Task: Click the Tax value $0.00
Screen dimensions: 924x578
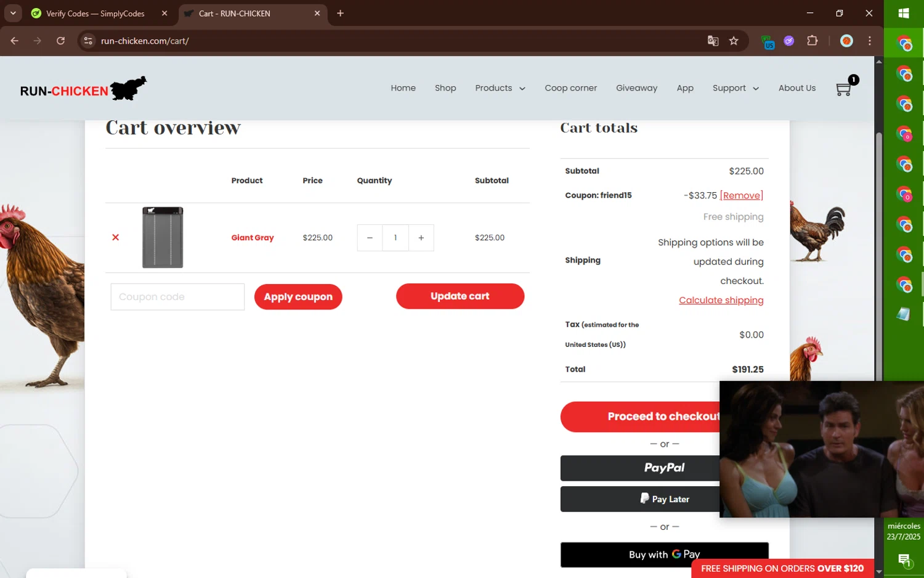Action: [x=752, y=335]
